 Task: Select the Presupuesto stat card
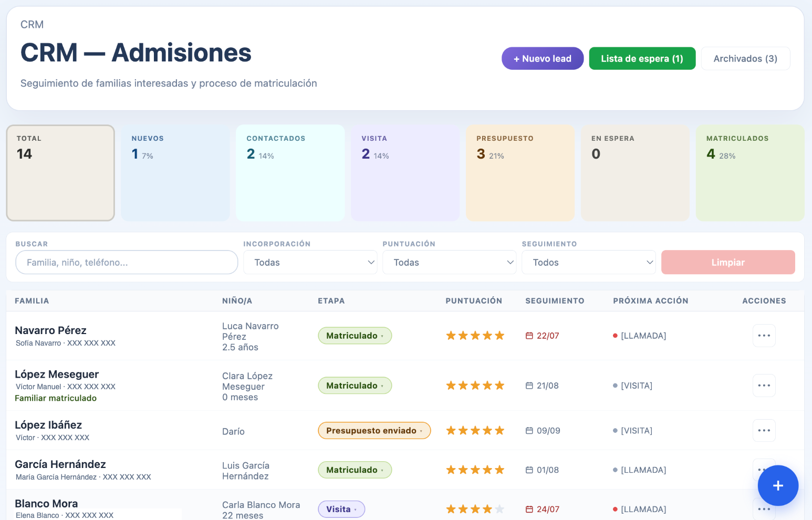(x=520, y=173)
